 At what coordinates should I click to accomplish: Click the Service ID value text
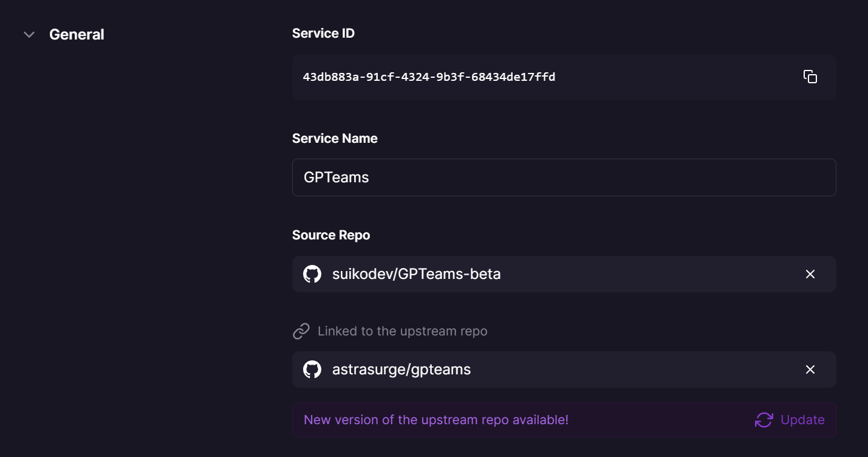point(429,77)
